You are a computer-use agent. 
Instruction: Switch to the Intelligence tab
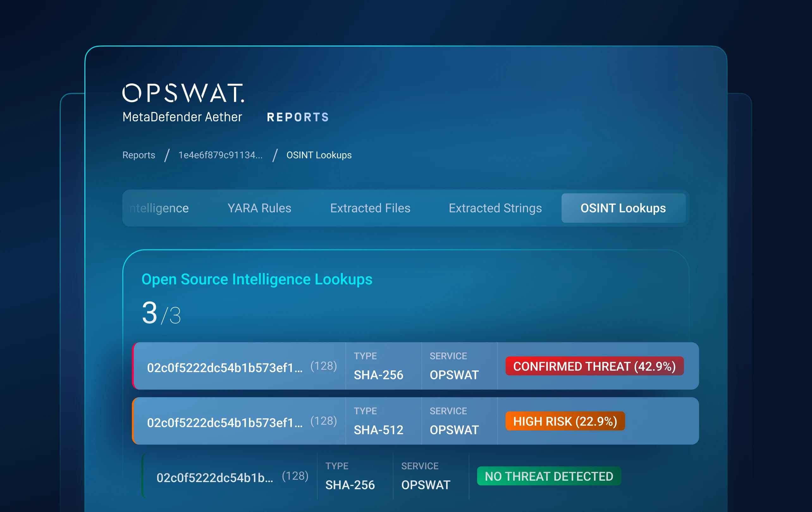pyautogui.click(x=159, y=208)
